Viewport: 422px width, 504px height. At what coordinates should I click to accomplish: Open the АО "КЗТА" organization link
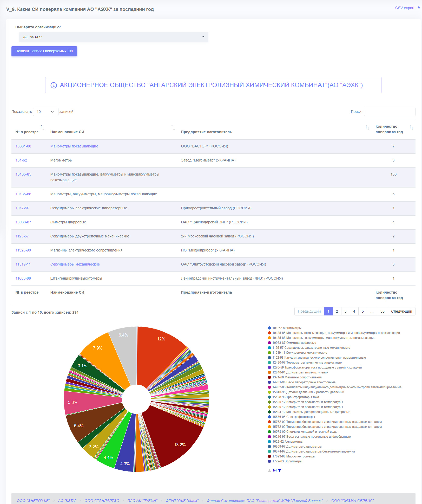[x=67, y=501]
